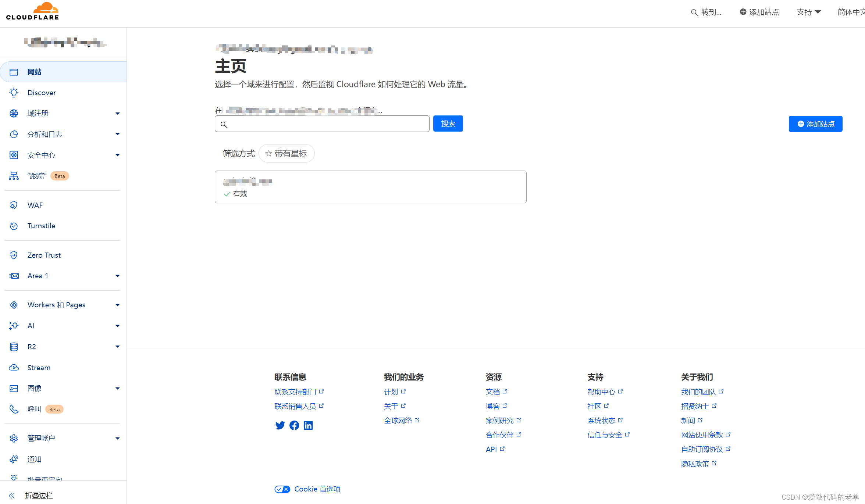Open the 支持 dropdown in header

[809, 12]
